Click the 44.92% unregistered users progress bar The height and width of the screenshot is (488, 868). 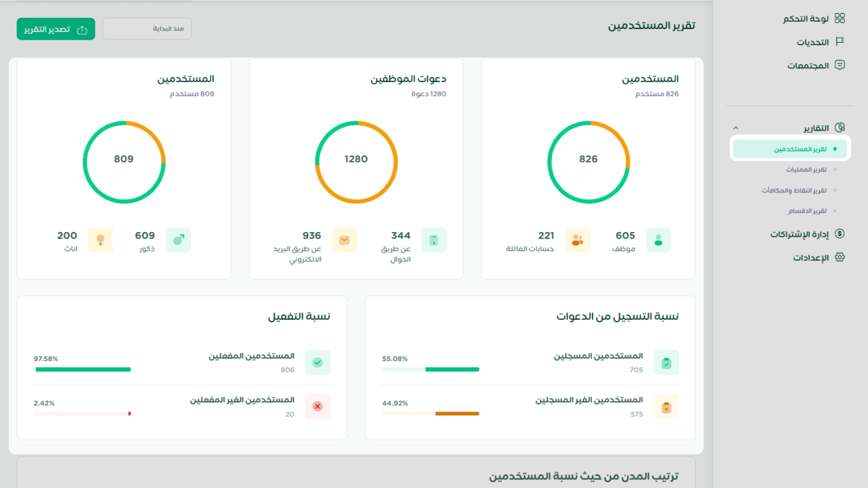pos(431,414)
